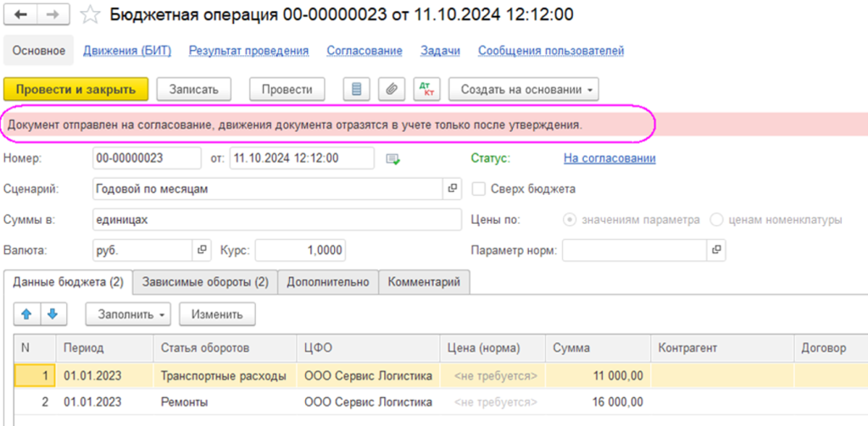Switch to Зависимые обороты (2) tab

(x=205, y=282)
